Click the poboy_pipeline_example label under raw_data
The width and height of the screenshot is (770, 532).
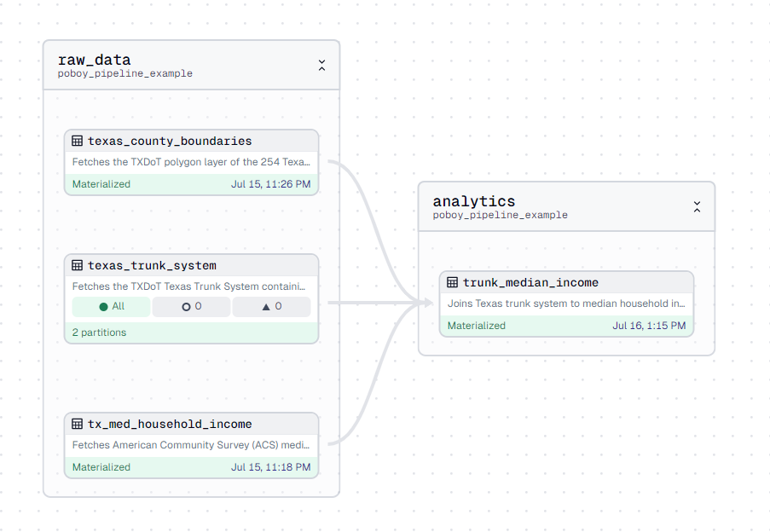(x=124, y=74)
